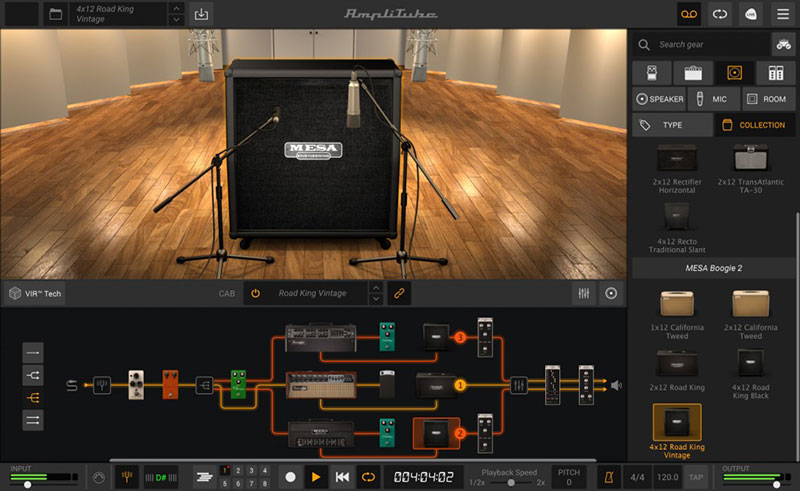Click the record button

point(290,477)
